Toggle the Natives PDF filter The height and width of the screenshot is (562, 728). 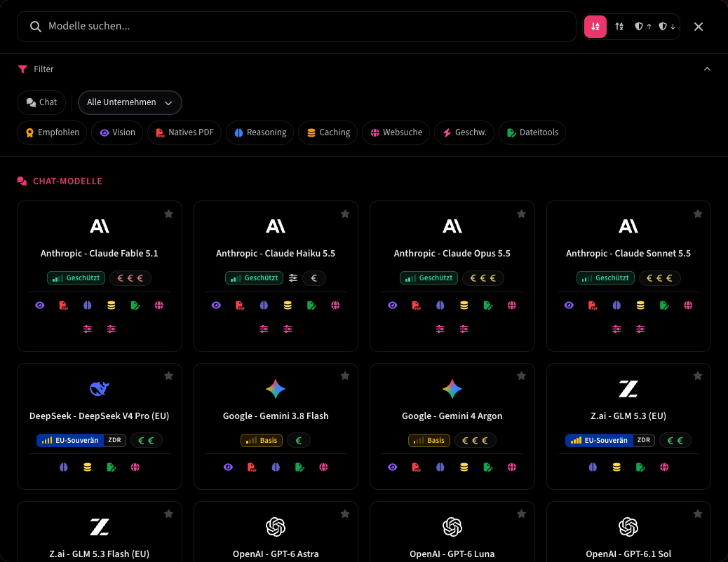pyautogui.click(x=184, y=132)
